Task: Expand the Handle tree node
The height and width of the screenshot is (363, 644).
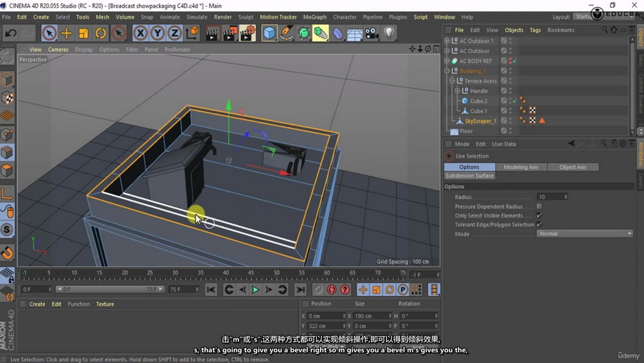Action: coord(457,91)
